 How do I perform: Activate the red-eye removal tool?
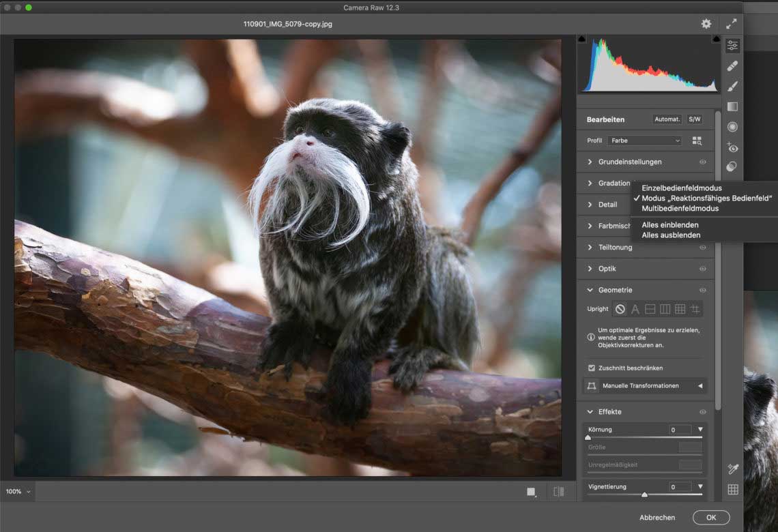[733, 147]
